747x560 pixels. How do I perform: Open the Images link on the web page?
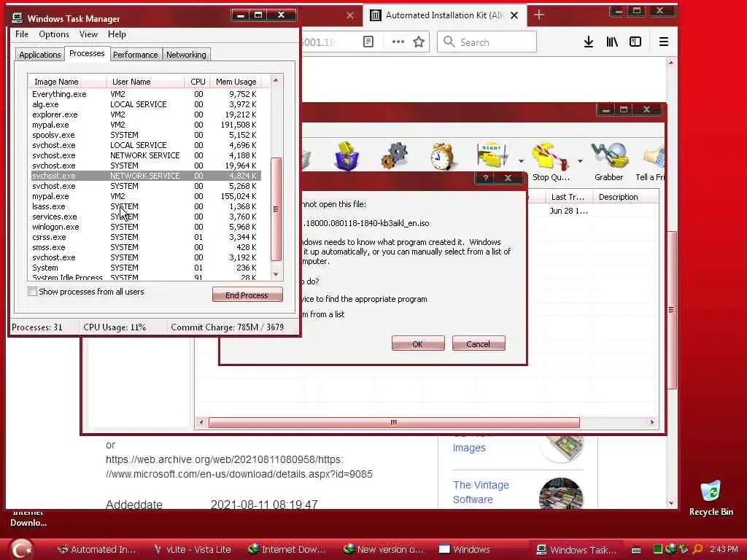pos(469,448)
